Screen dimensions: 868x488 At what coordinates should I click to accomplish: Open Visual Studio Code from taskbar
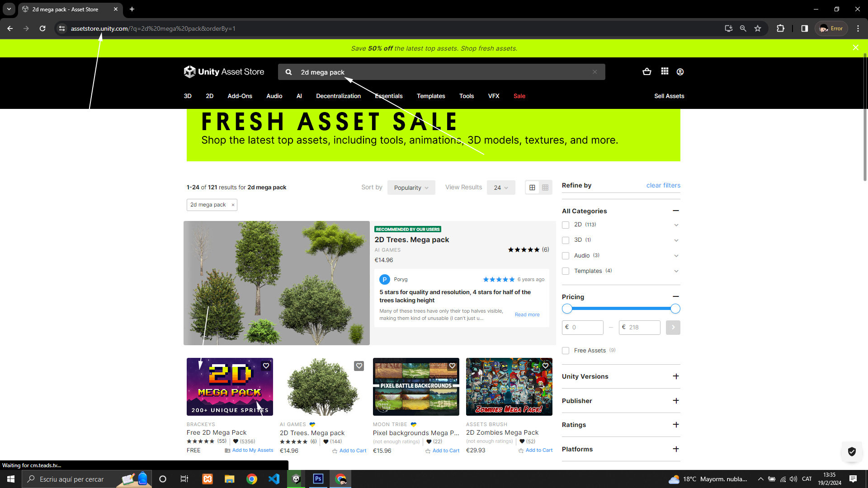tap(274, 479)
